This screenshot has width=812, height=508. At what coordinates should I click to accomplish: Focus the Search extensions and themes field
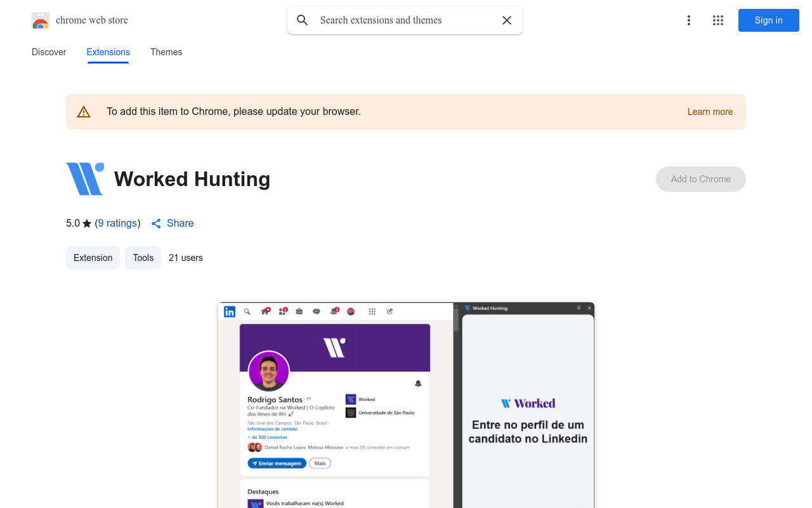[406, 20]
